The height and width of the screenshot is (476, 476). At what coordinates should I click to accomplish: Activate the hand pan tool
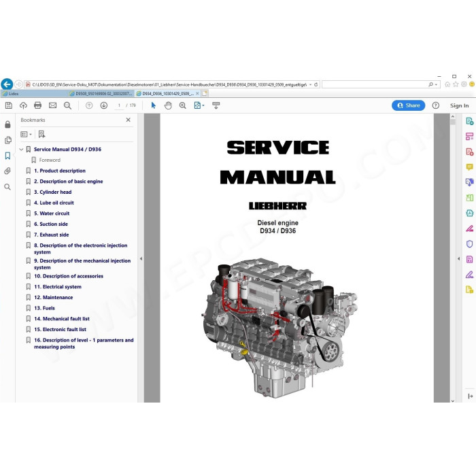pyautogui.click(x=168, y=105)
